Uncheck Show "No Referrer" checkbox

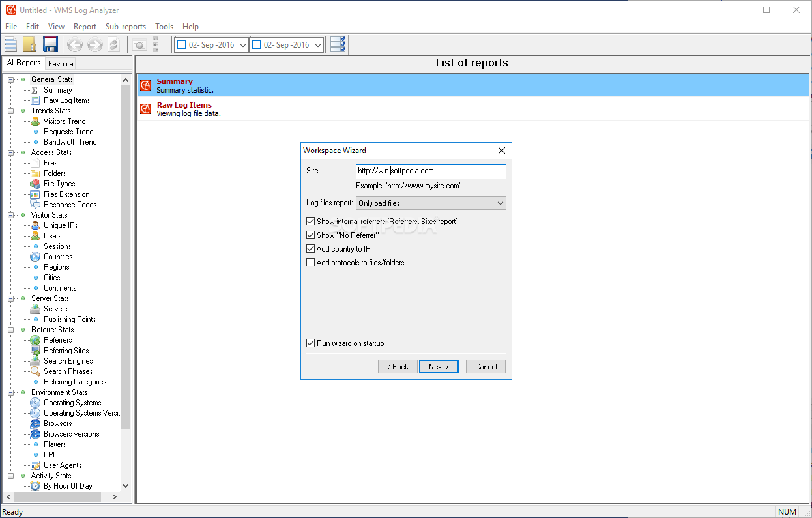pos(310,235)
